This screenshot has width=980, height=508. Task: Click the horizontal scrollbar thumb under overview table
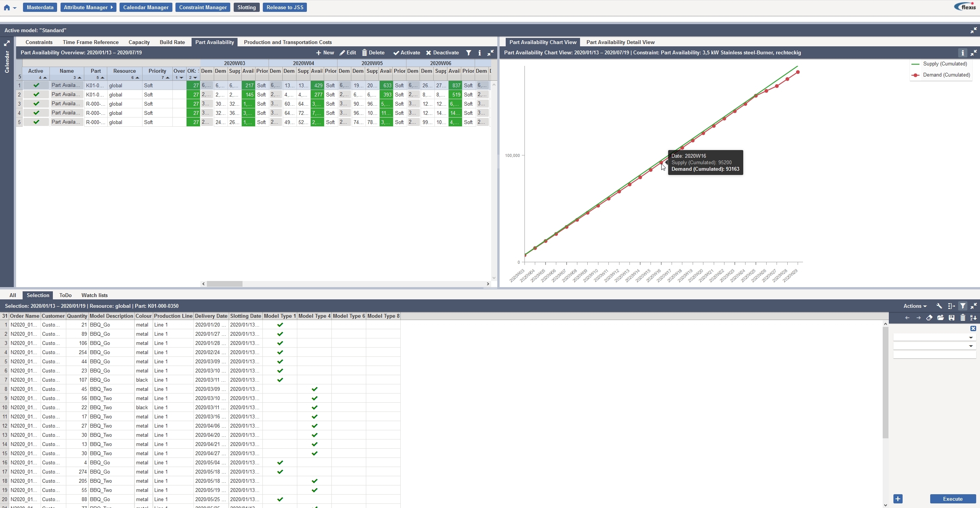pyautogui.click(x=225, y=284)
